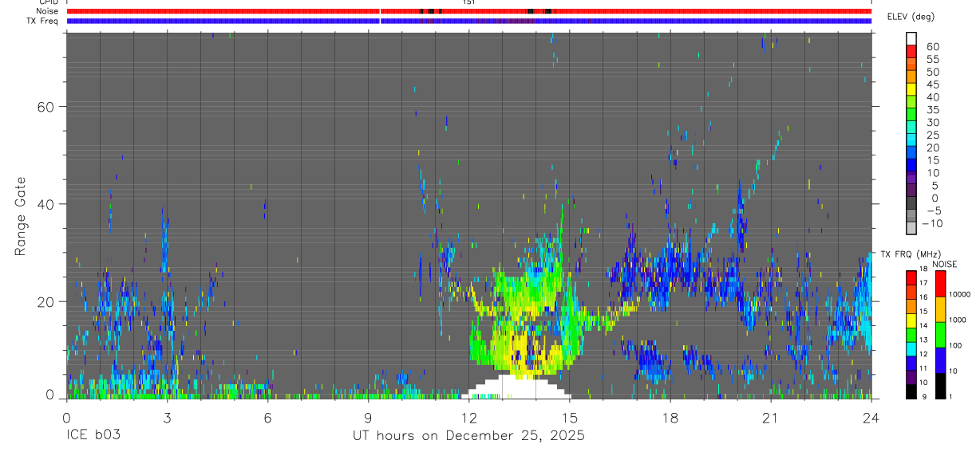Click the '60' Range Gate axis tick
Viewport: 980px width, 452px height.
46,106
